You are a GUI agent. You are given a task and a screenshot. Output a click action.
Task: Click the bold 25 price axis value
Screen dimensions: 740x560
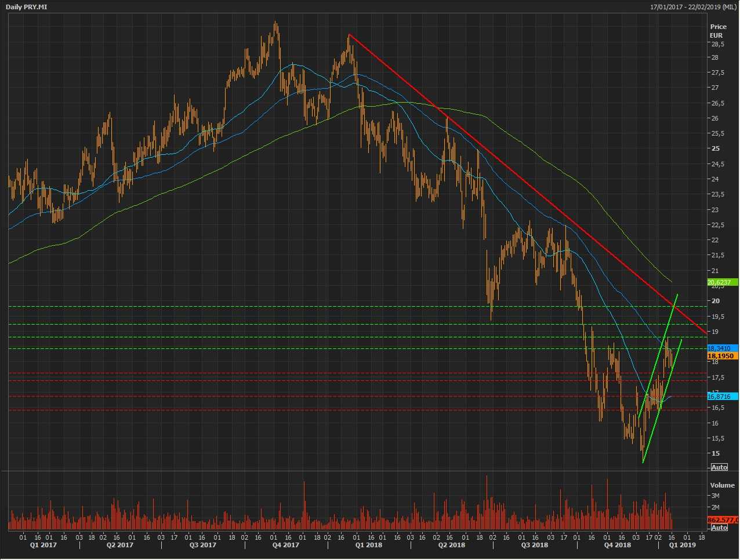pyautogui.click(x=715, y=148)
